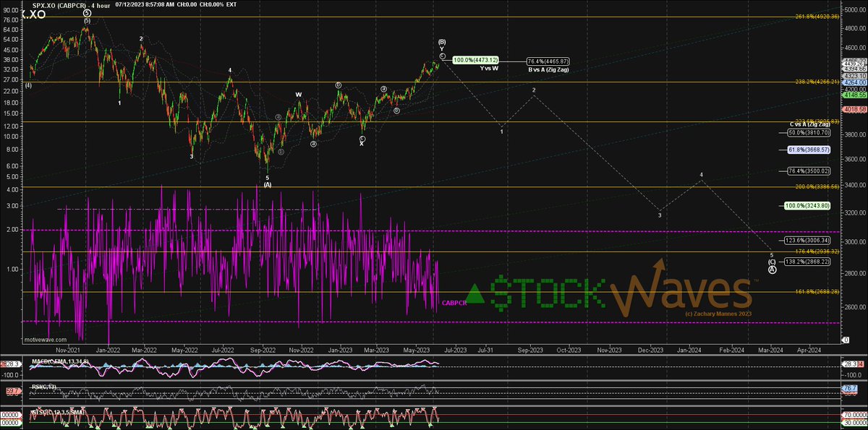Click the Mar-2024 date on time axis

coord(770,349)
